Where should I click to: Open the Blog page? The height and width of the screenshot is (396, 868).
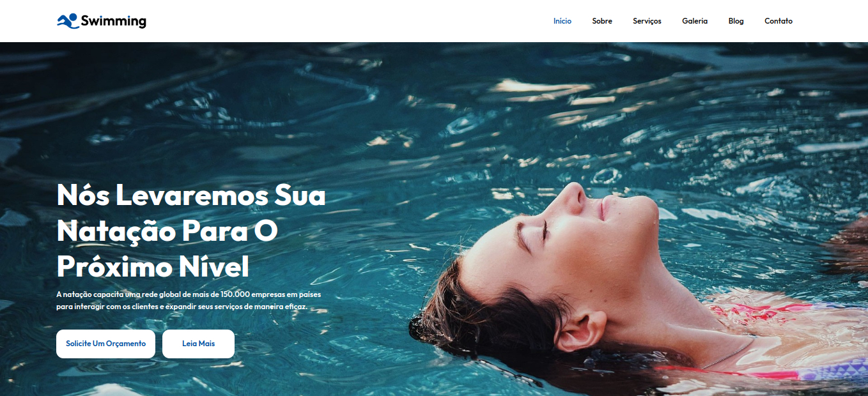pyautogui.click(x=736, y=21)
